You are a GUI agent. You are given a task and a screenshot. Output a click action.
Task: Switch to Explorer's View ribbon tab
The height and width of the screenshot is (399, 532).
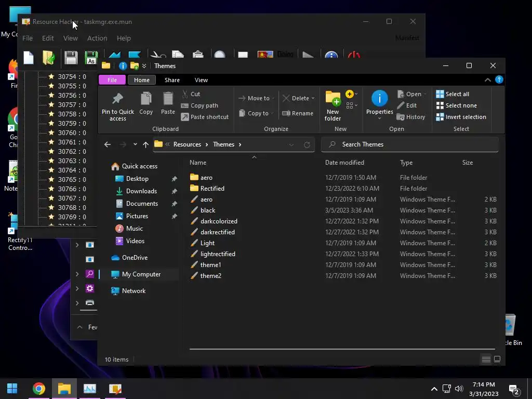pyautogui.click(x=201, y=80)
